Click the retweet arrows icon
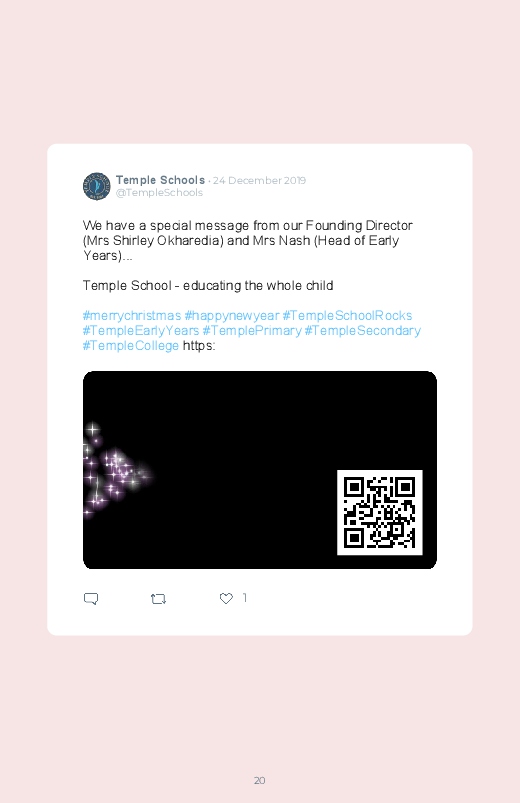The image size is (520, 803). 158,599
